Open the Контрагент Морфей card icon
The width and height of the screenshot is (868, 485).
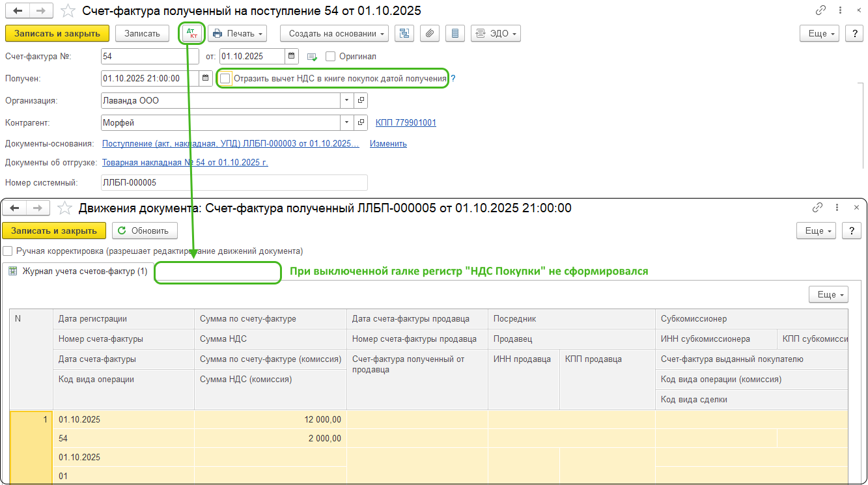point(360,122)
